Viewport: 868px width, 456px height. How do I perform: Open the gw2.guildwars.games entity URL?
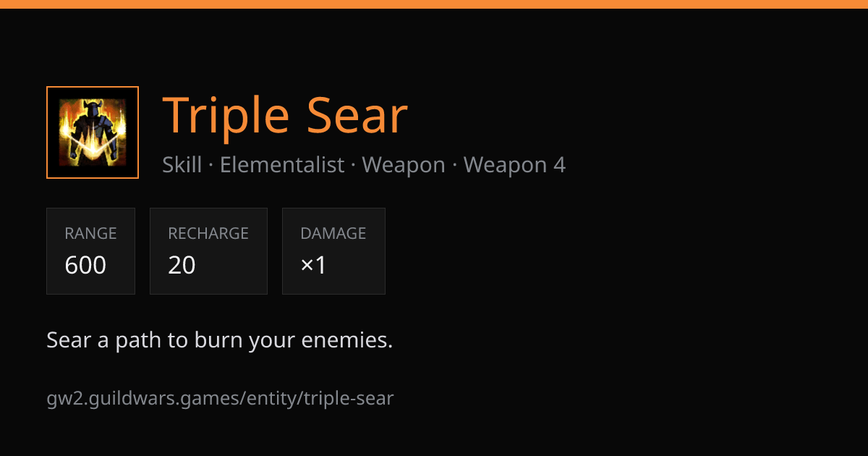(220, 398)
